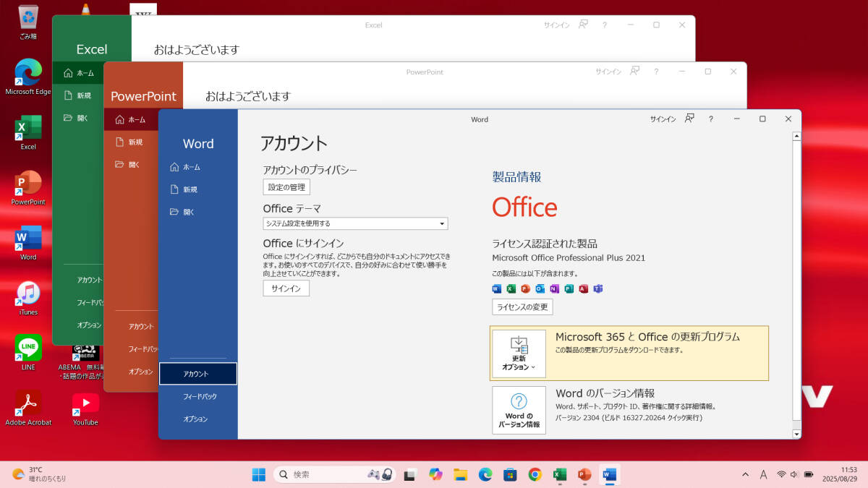868x488 pixels.
Task: Click ライセンスの変更 button
Action: (x=522, y=307)
